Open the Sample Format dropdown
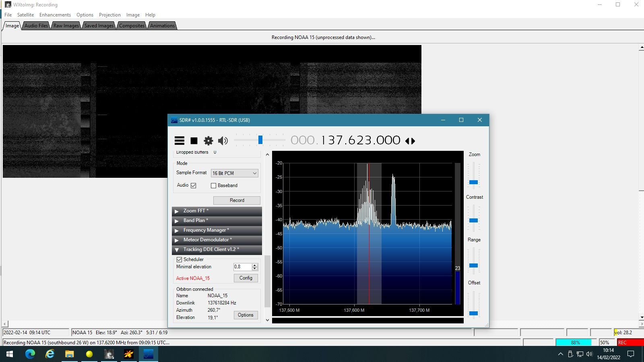Viewport: 644px width, 362px height. 235,173
